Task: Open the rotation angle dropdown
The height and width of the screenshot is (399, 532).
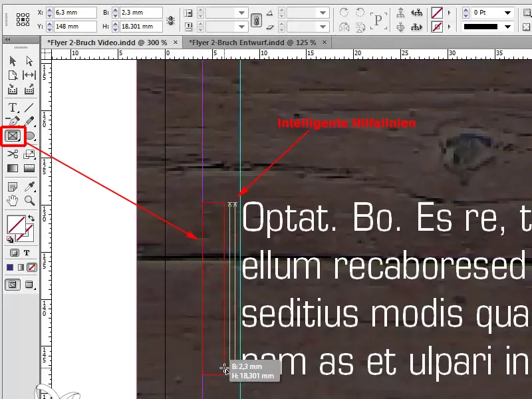Action: click(323, 13)
